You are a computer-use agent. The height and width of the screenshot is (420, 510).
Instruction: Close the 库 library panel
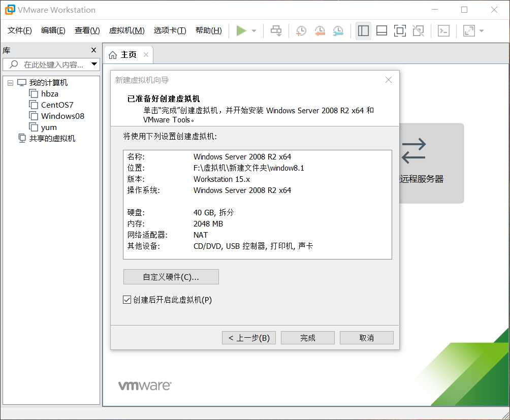[93, 50]
